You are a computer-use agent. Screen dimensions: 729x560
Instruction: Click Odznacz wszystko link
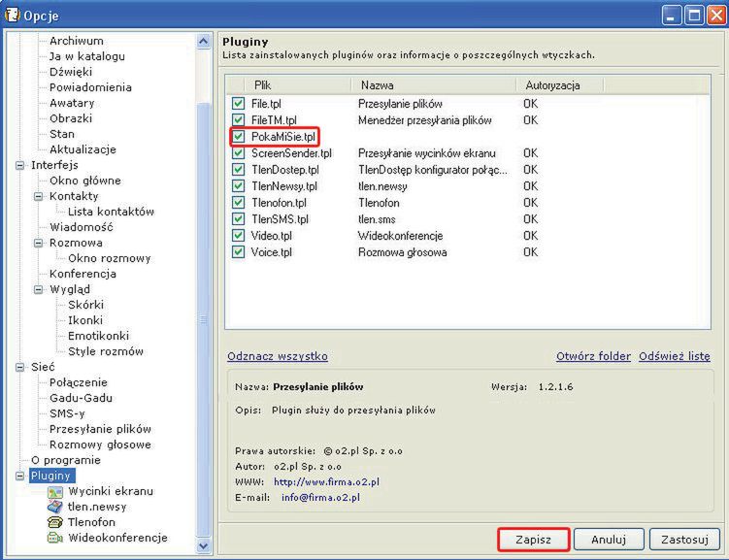278,356
